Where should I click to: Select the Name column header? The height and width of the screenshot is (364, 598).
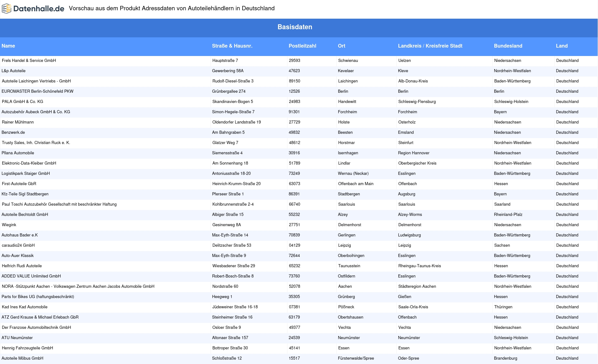coord(8,46)
